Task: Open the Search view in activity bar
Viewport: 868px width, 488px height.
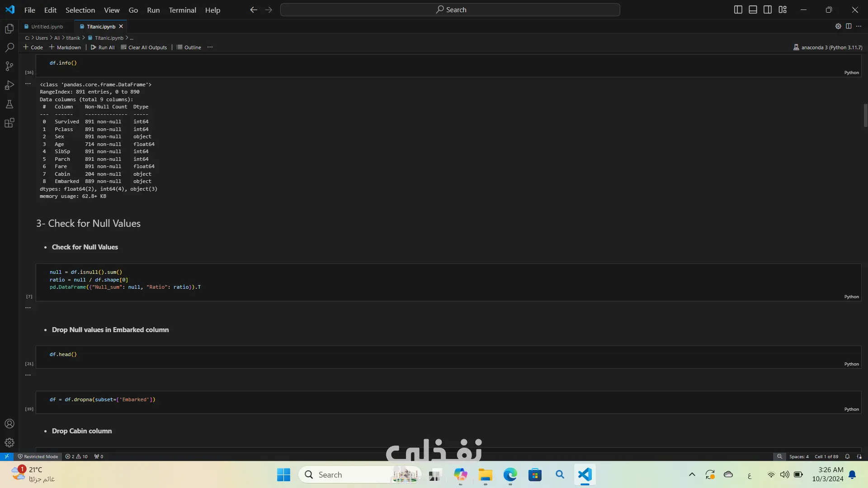Action: point(9,47)
